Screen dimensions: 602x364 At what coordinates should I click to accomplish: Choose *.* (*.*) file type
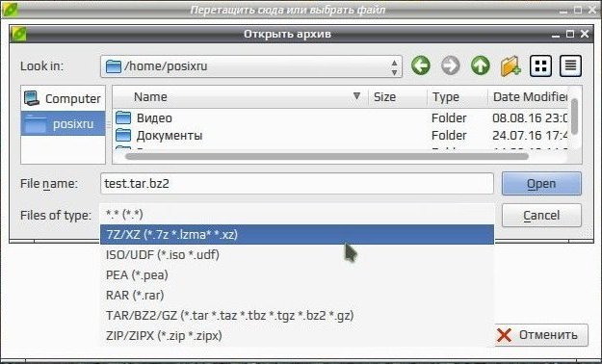click(297, 214)
